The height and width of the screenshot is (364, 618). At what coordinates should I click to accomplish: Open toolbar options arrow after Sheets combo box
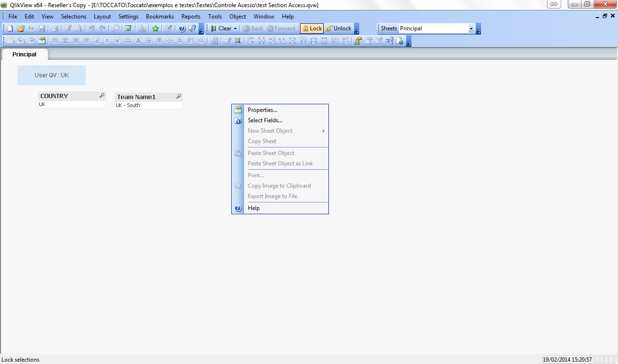tap(478, 28)
